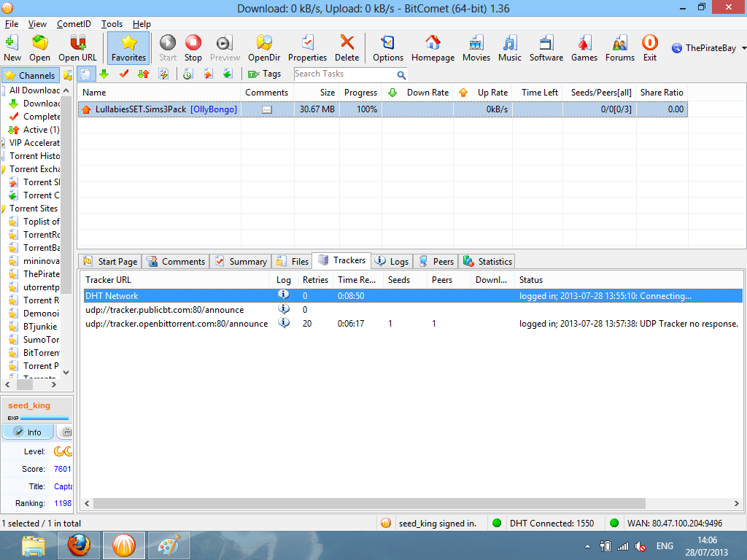Open the Forums toolbar icon

pos(620,48)
